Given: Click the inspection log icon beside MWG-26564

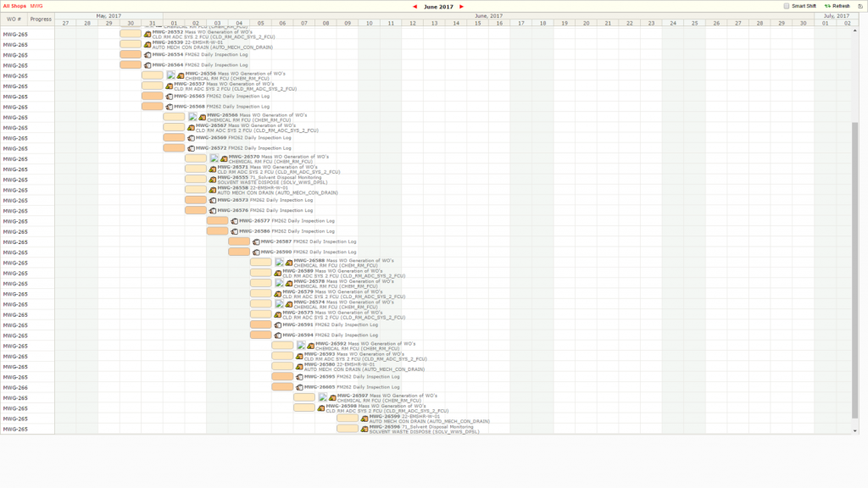Looking at the screenshot, I should pos(147,65).
